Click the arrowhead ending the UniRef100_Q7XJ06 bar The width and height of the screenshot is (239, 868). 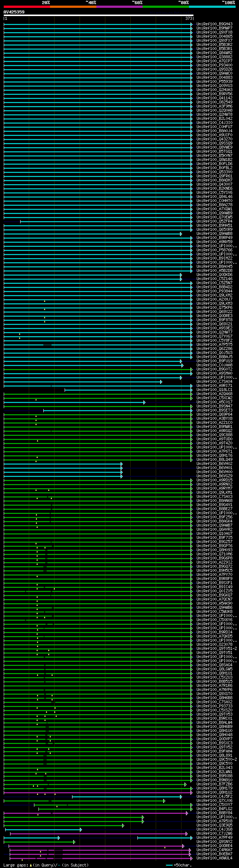pos(164,801)
